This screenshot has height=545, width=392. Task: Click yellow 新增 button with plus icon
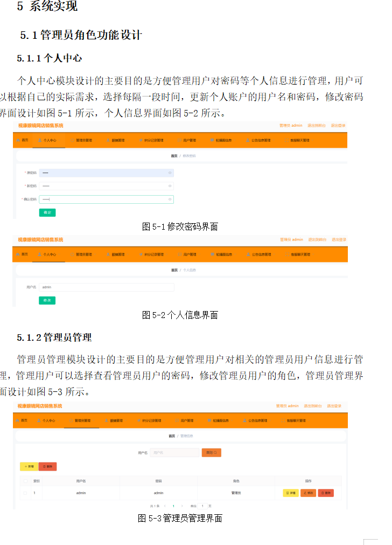(29, 467)
